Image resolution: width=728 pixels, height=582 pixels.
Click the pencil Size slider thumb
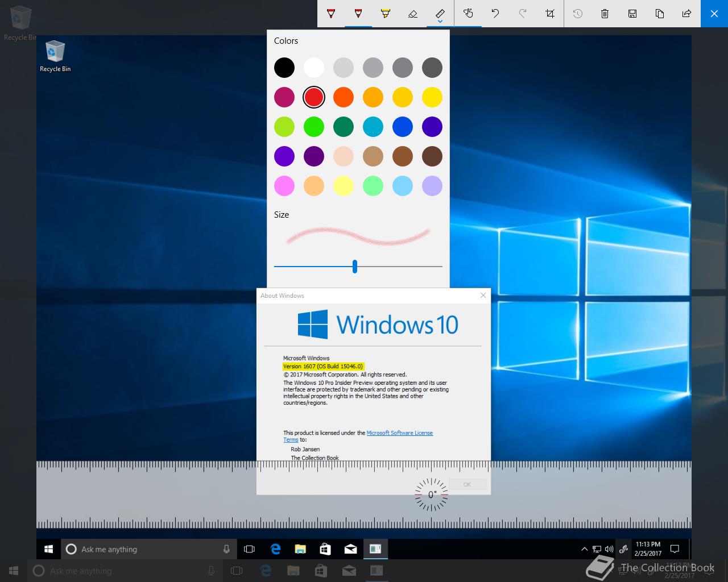point(355,266)
